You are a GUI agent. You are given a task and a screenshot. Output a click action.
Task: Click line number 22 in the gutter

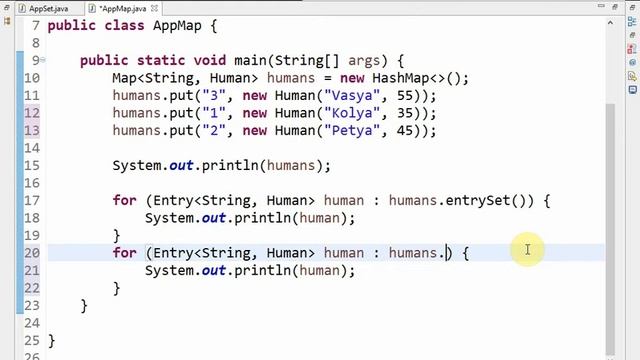tap(32, 288)
